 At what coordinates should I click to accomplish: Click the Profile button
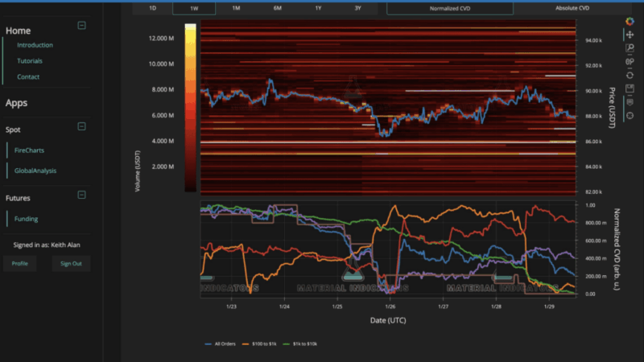click(x=19, y=264)
